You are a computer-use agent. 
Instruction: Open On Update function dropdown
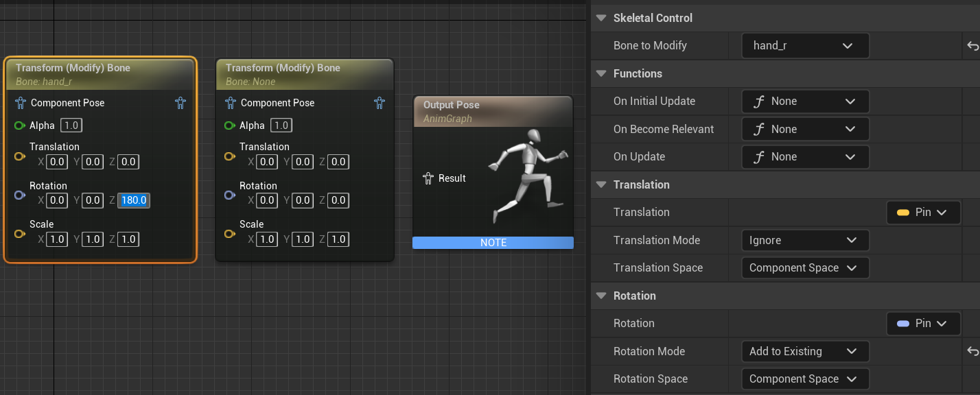tap(806, 156)
